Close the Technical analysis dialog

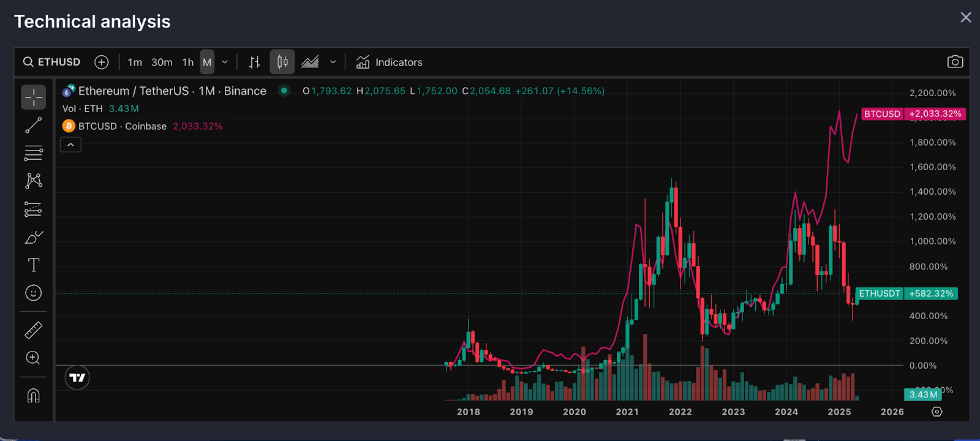click(x=966, y=17)
